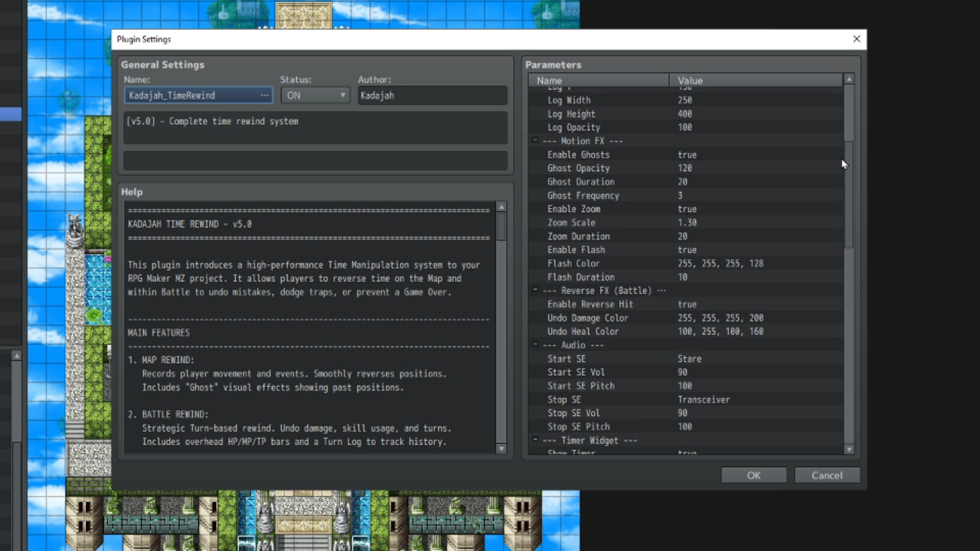Image resolution: width=980 pixels, height=551 pixels.
Task: Select the Enable Ghosts parameter
Action: [x=685, y=155]
